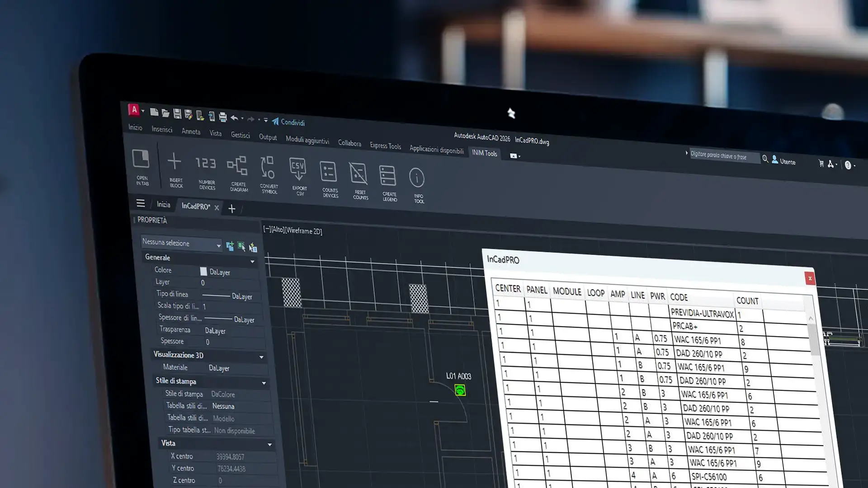The image size is (868, 488).
Task: Switch to the Inserisci ribbon tab
Action: [x=162, y=129]
